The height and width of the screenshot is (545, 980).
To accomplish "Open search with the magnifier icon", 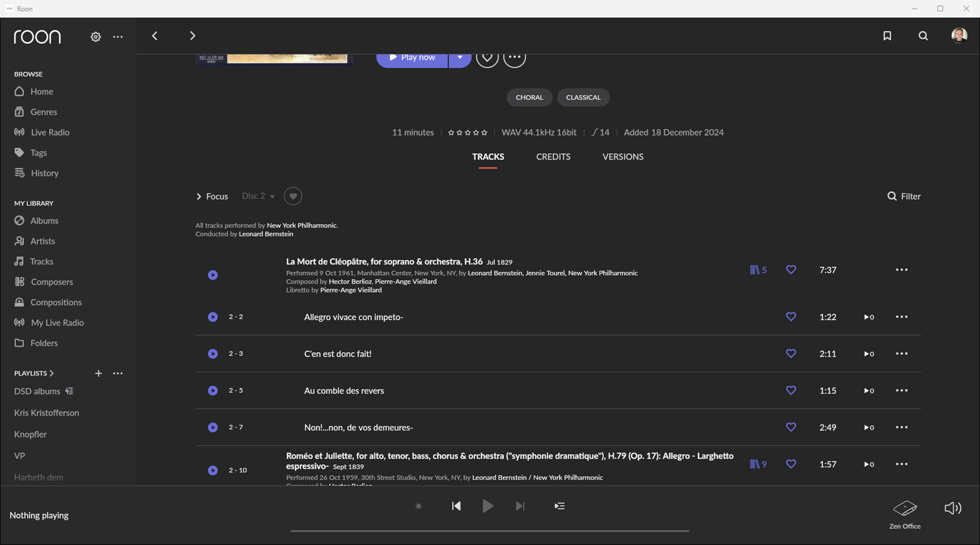I will coord(923,36).
